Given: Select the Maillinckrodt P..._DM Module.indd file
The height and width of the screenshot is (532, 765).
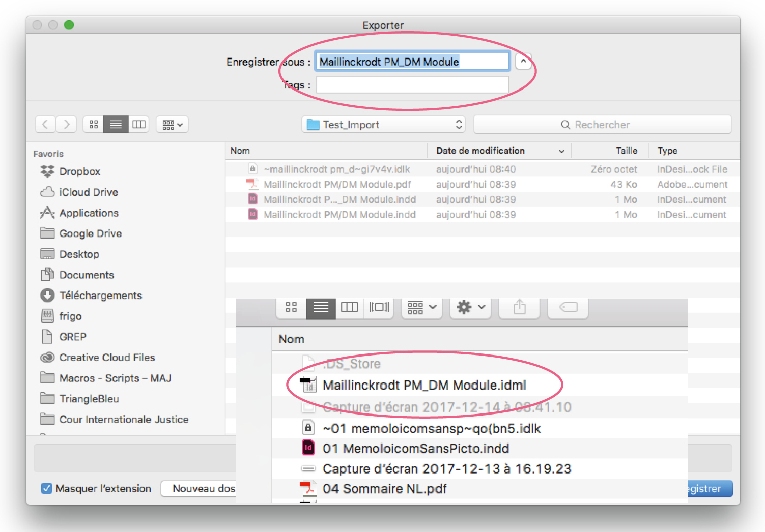Looking at the screenshot, I should [x=483, y=199].
